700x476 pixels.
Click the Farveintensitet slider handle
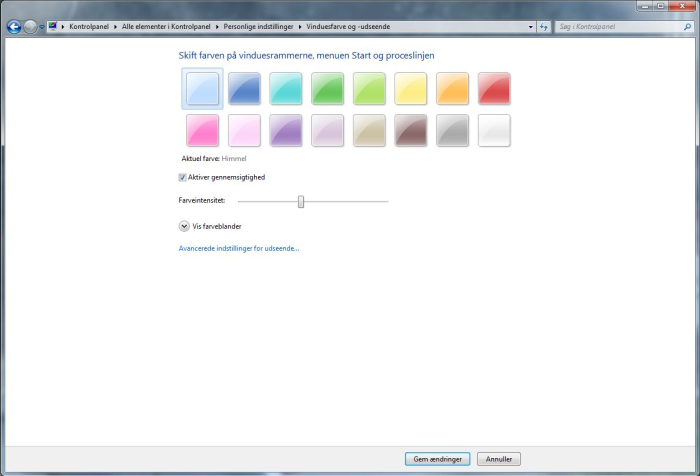point(301,201)
